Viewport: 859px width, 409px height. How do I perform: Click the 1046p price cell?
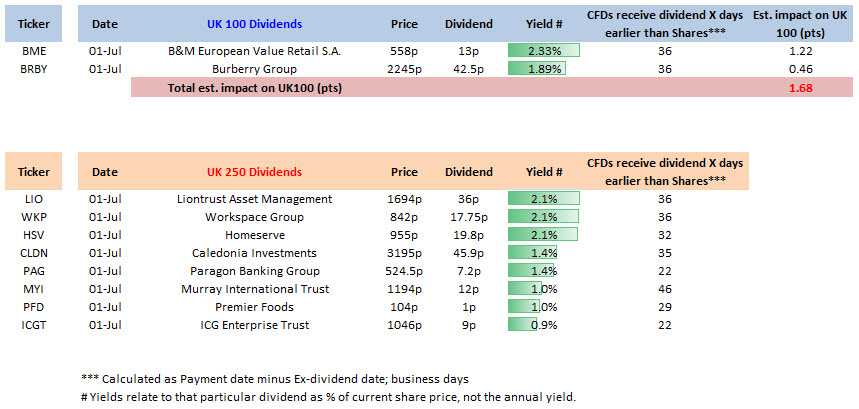pyautogui.click(x=404, y=325)
